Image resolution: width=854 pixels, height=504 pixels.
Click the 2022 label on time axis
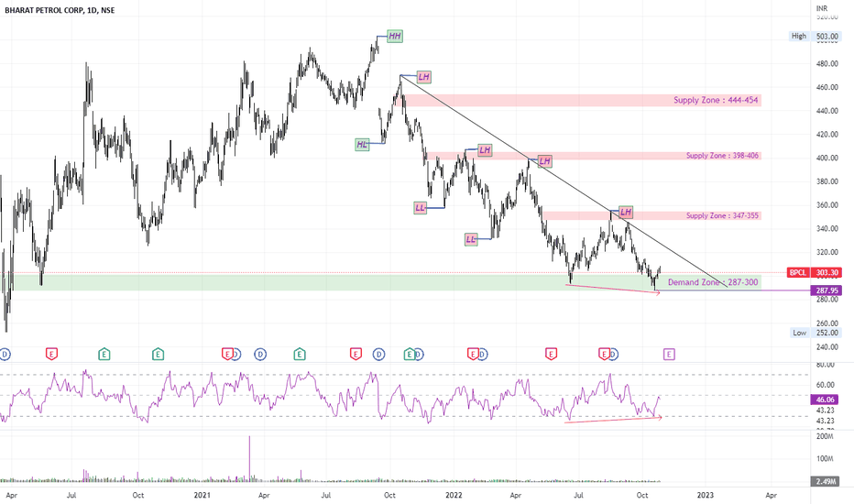pos(454,495)
